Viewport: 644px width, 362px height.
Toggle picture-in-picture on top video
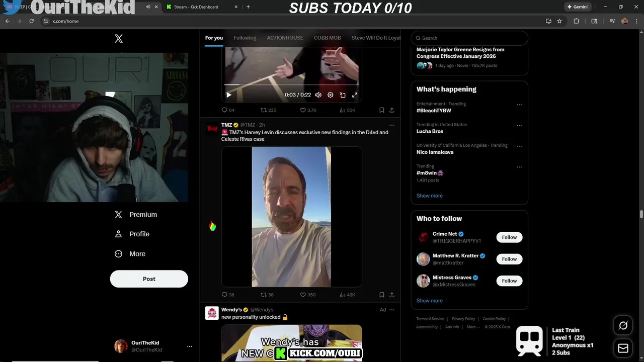(343, 95)
